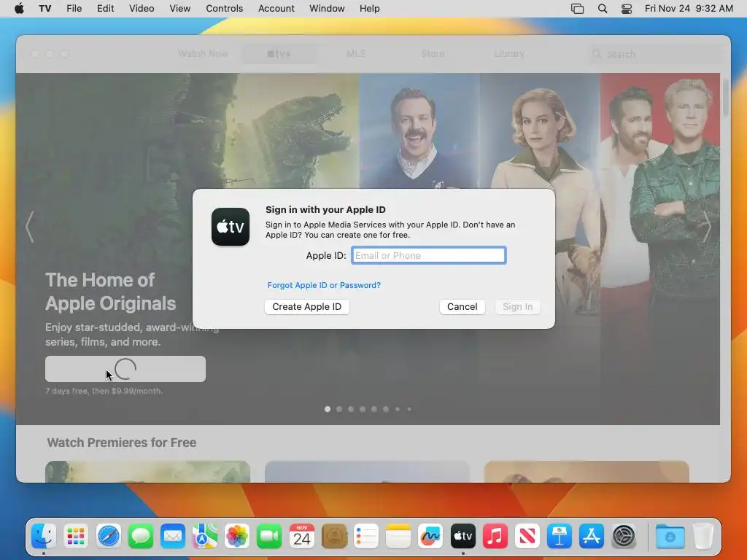Show next hero banner with right chevron

tap(707, 227)
